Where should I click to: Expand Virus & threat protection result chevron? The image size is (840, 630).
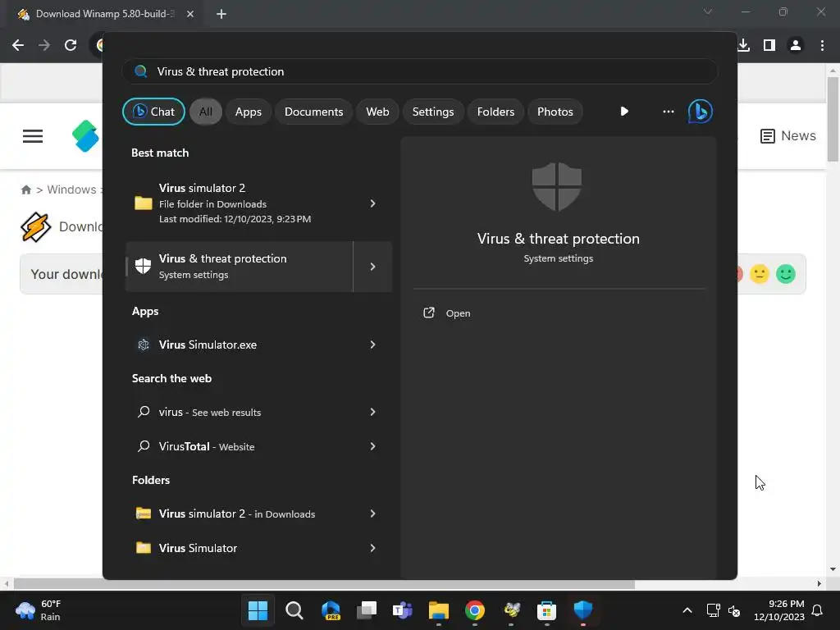(x=372, y=267)
